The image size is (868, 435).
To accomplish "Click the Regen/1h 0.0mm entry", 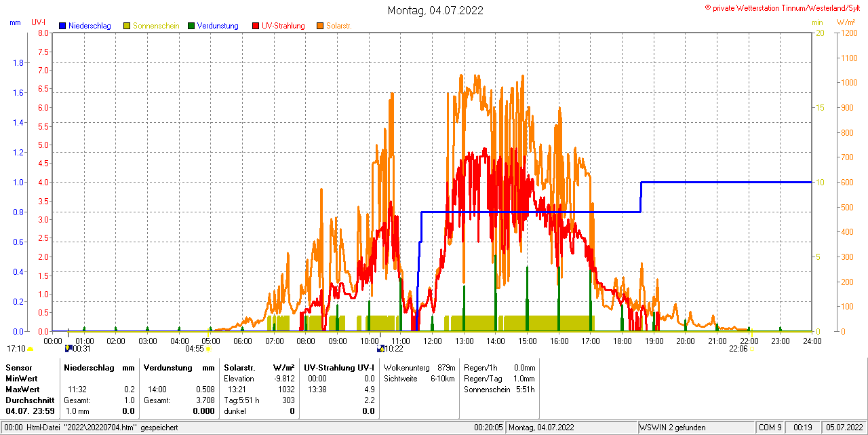I will 499,367.
